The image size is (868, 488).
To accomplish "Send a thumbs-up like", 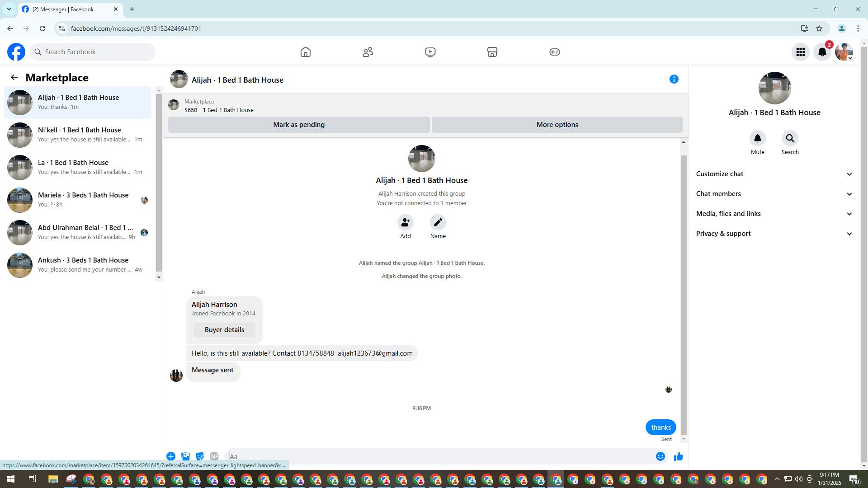I will (679, 457).
